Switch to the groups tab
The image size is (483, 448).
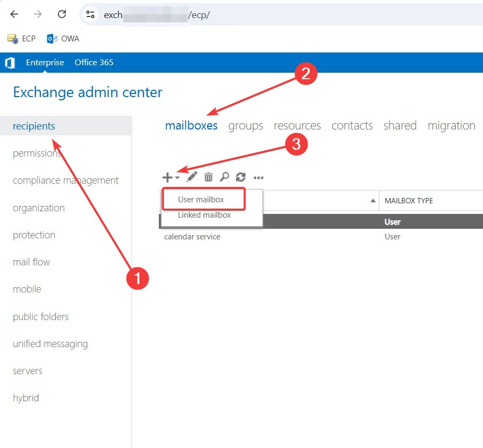(x=245, y=126)
